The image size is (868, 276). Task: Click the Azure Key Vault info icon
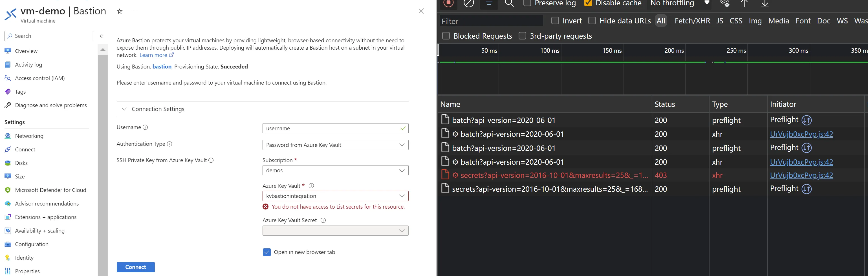311,186
